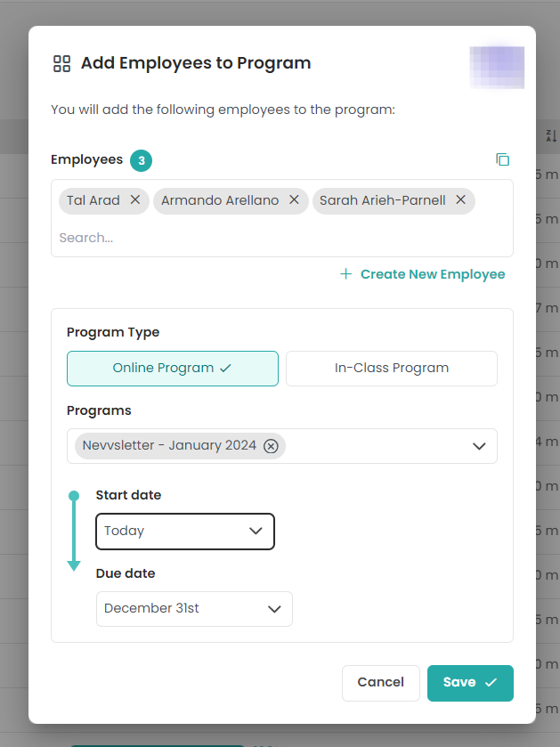Save the employees to the program
This screenshot has height=747, width=560.
470,682
